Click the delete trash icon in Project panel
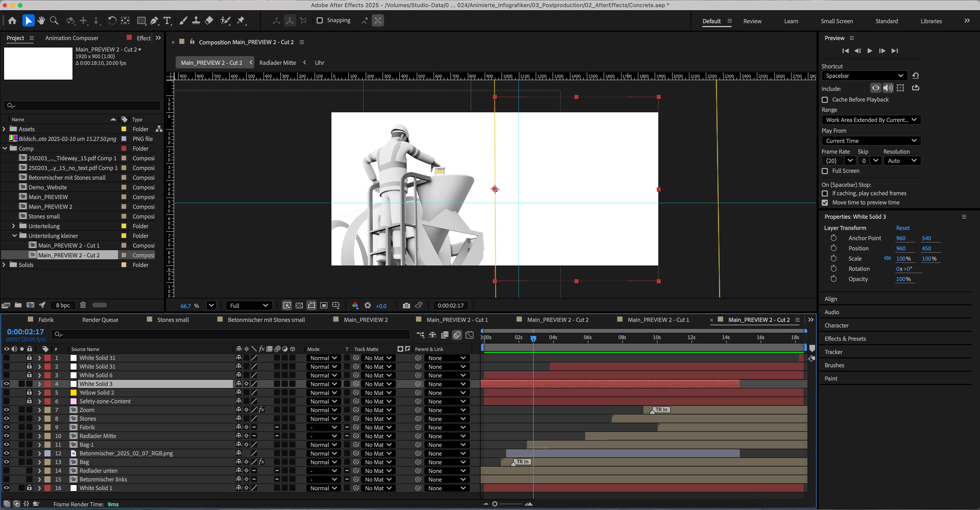The width and height of the screenshot is (980, 510). point(83,305)
